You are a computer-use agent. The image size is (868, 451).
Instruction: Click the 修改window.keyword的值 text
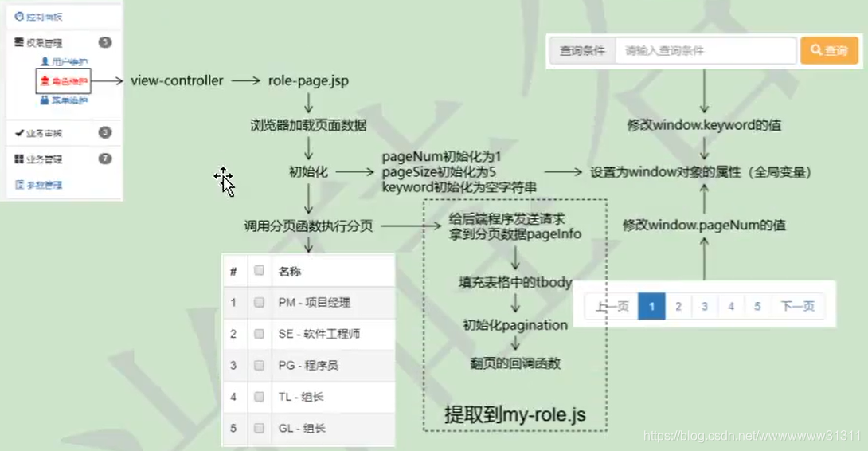704,125
